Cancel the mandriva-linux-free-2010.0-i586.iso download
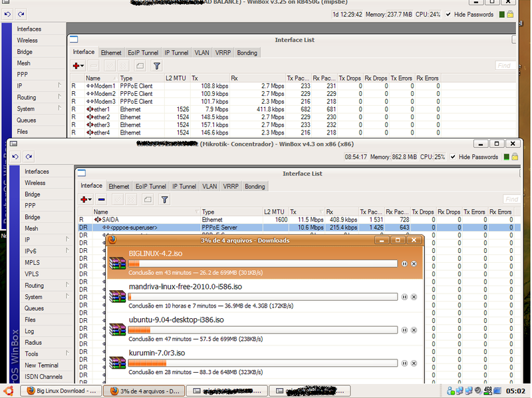 [414, 297]
